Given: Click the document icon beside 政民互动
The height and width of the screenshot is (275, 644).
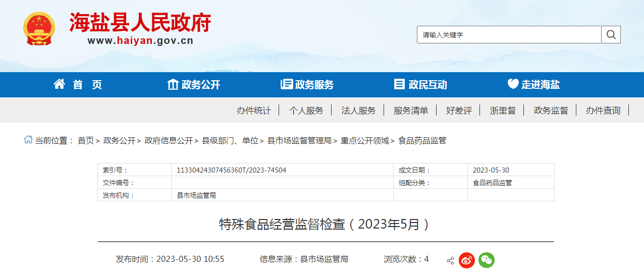Looking at the screenshot, I should [x=399, y=84].
